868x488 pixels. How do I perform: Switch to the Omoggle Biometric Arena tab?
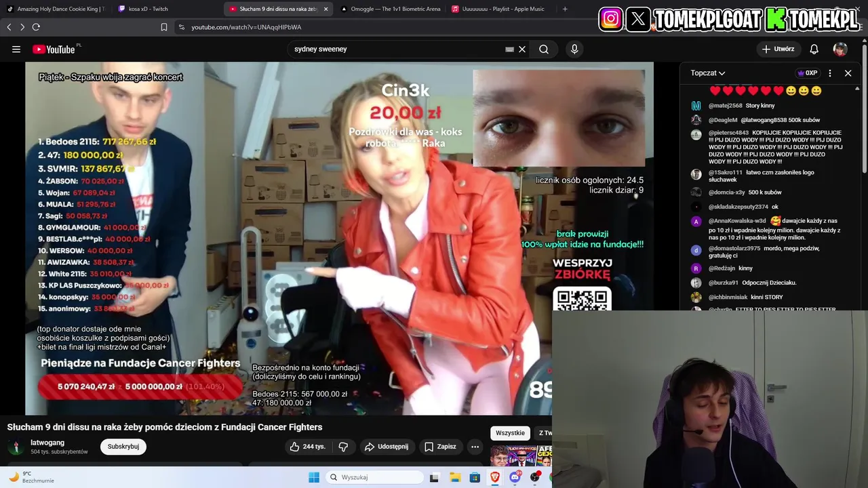[x=391, y=9]
